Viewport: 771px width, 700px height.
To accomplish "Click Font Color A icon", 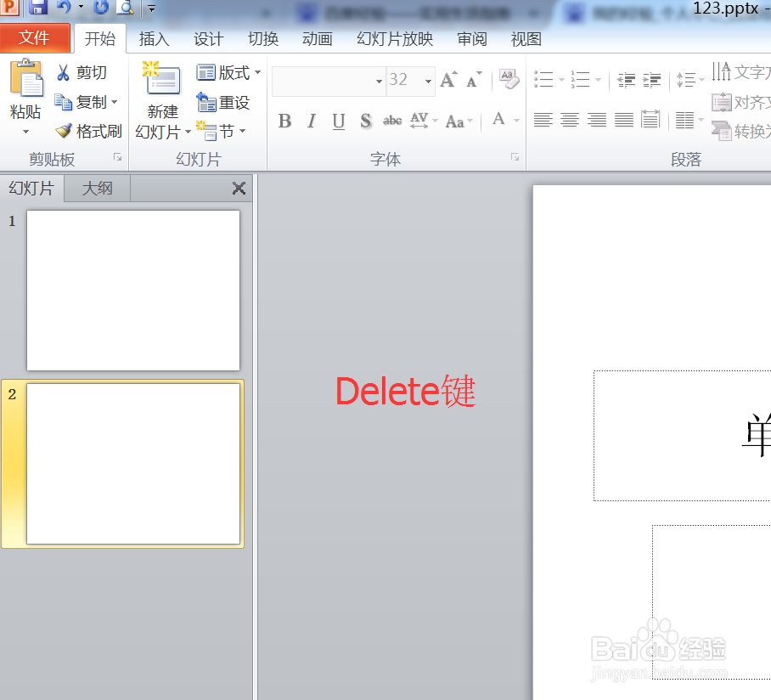I will pos(498,119).
